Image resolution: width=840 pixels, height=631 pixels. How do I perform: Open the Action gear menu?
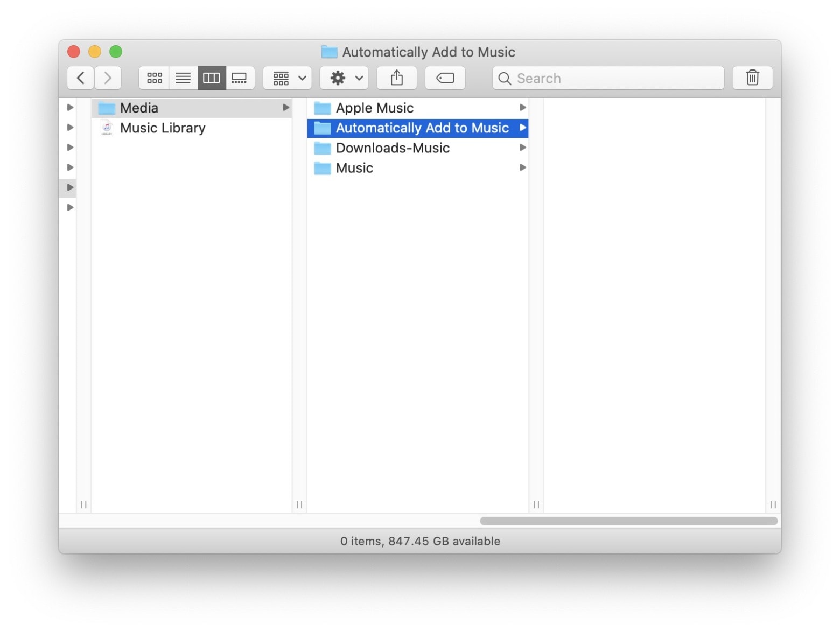coord(344,78)
